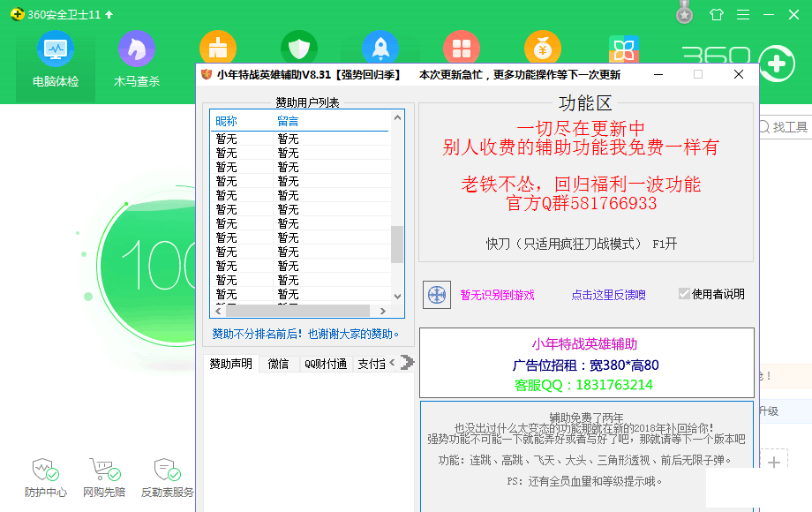Image resolution: width=812 pixels, height=512 pixels.
Task: Minimize the 360安全卫士 window
Action: (769, 14)
